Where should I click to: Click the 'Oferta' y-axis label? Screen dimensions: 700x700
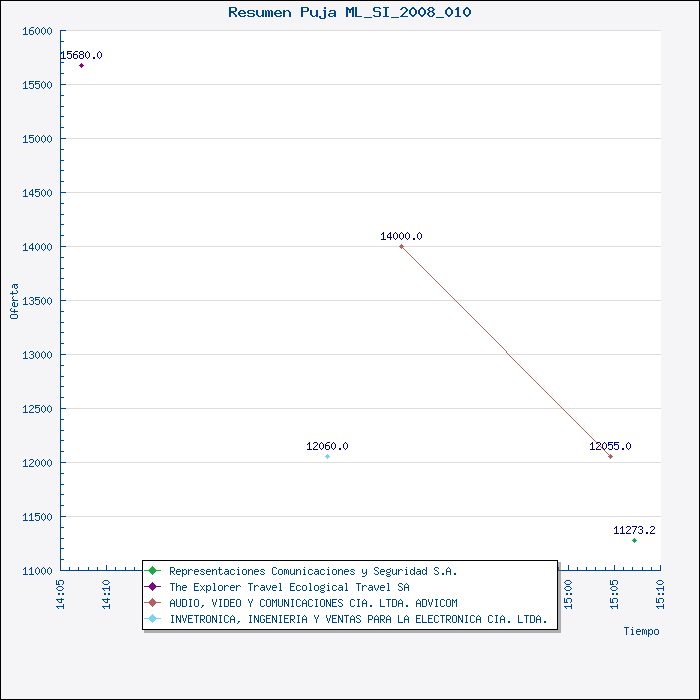coord(14,301)
